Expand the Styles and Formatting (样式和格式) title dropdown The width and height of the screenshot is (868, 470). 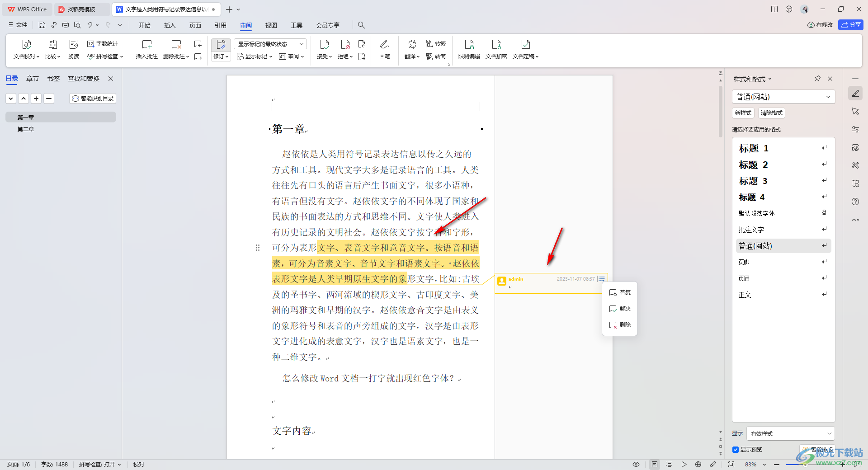point(770,79)
